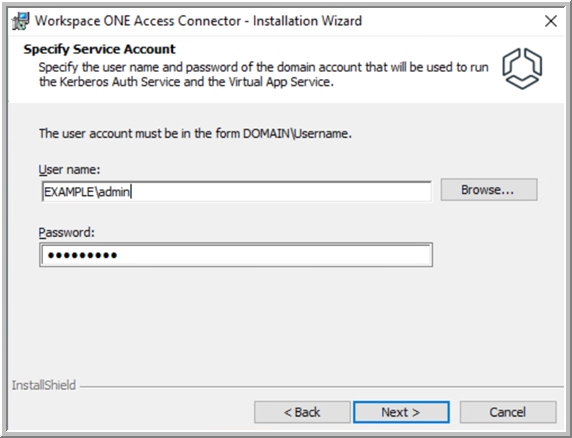Click the window title bar text
This screenshot has width=572, height=438.
[198, 21]
